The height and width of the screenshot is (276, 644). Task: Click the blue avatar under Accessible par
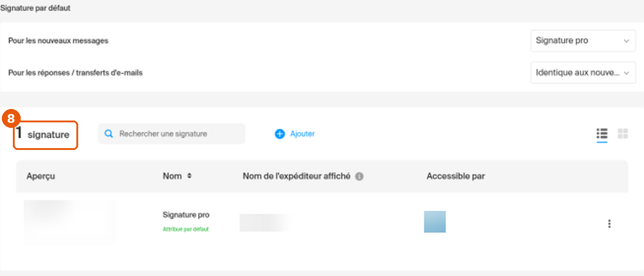click(435, 222)
